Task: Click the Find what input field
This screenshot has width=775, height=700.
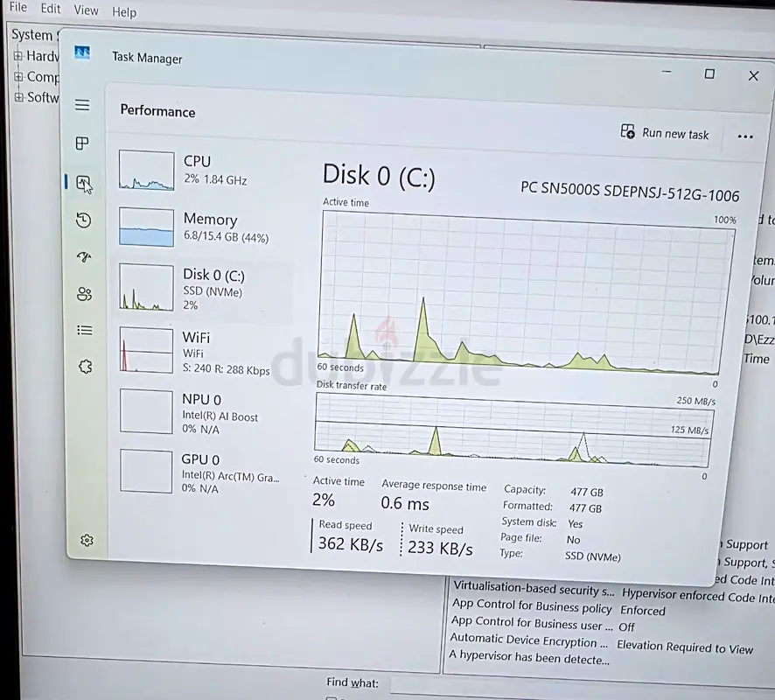Action: point(583,686)
